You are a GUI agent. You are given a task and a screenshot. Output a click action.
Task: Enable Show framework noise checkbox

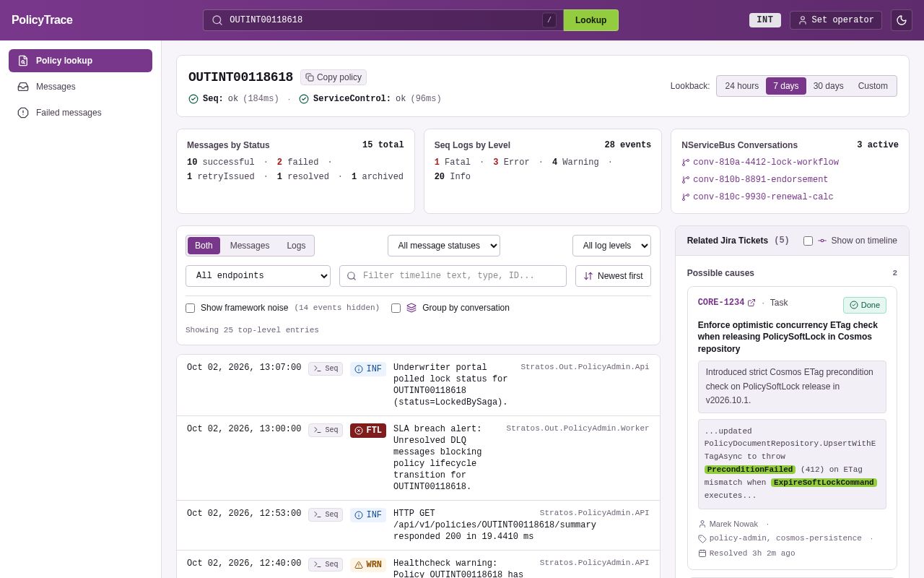pyautogui.click(x=191, y=308)
